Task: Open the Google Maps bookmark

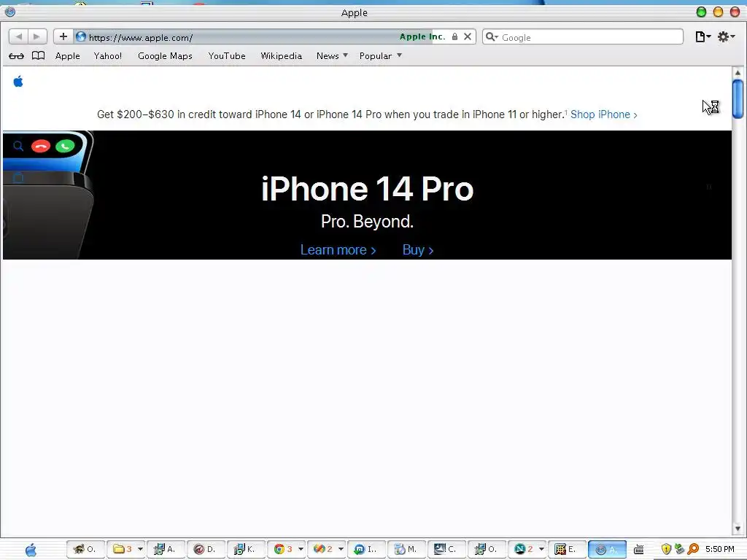Action: pyautogui.click(x=165, y=56)
